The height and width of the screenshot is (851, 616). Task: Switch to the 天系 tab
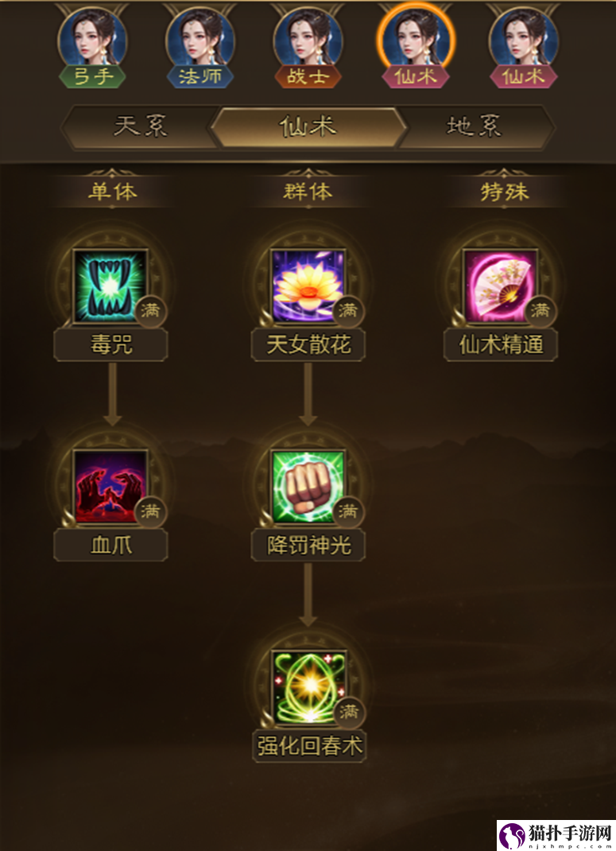140,127
